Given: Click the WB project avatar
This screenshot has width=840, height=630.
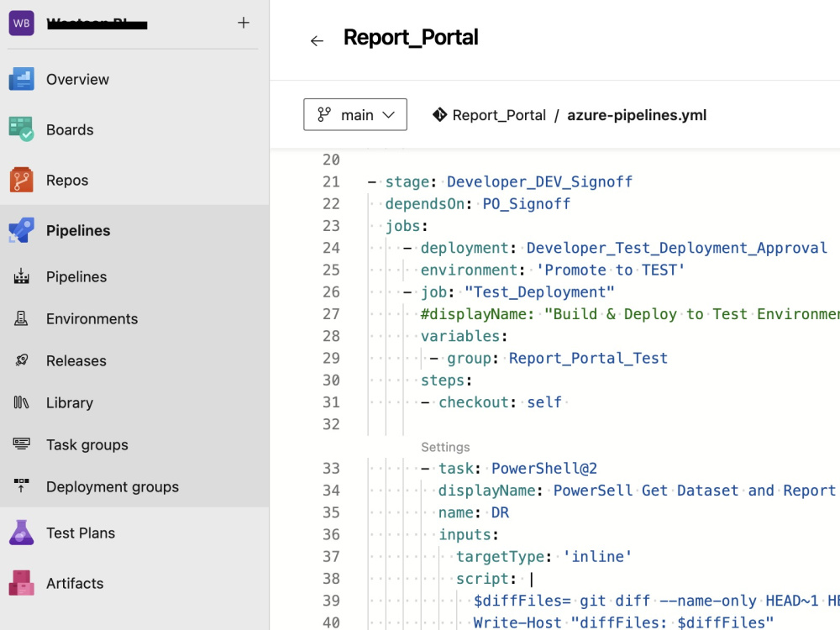Looking at the screenshot, I should 21,23.
